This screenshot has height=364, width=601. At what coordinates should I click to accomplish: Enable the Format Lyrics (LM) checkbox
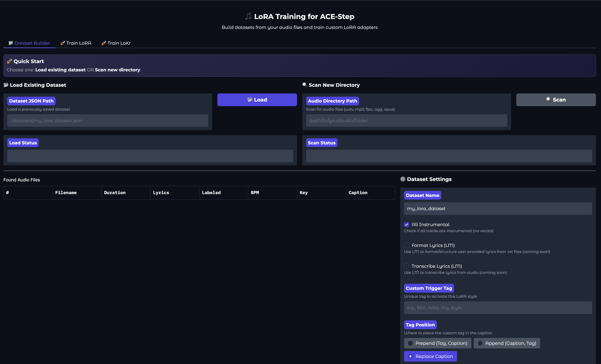click(406, 245)
